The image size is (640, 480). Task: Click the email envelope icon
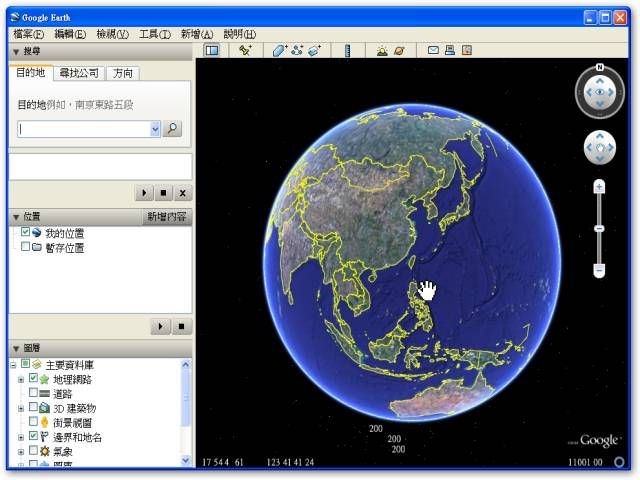[433, 50]
